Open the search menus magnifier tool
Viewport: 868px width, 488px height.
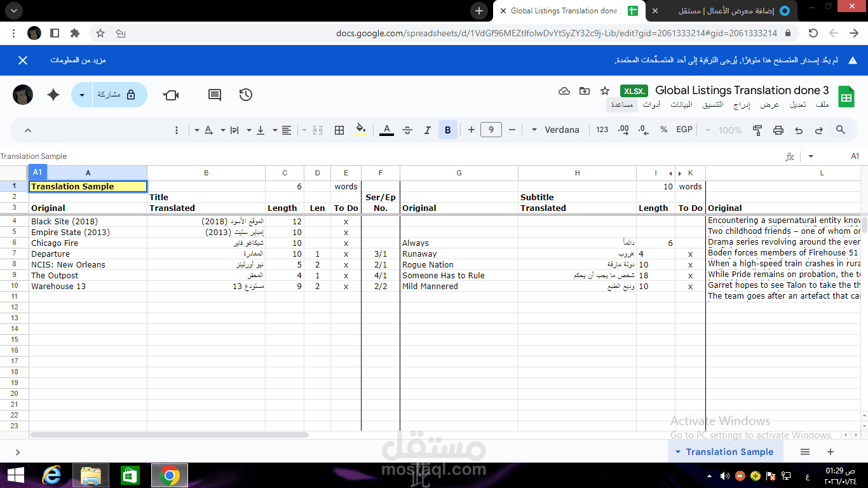[x=840, y=130]
